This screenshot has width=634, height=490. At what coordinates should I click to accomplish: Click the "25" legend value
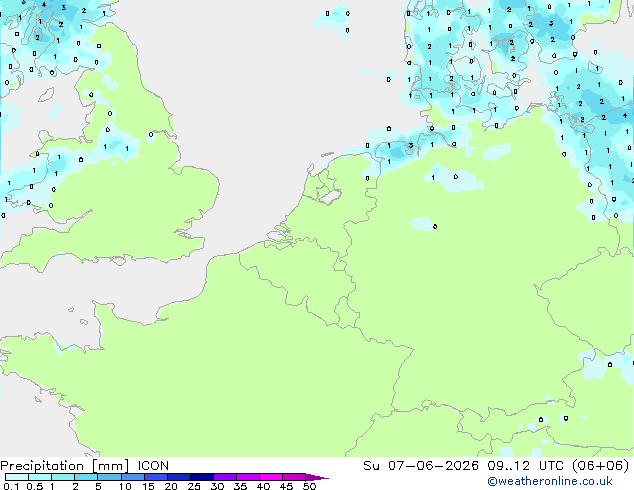pos(194,486)
